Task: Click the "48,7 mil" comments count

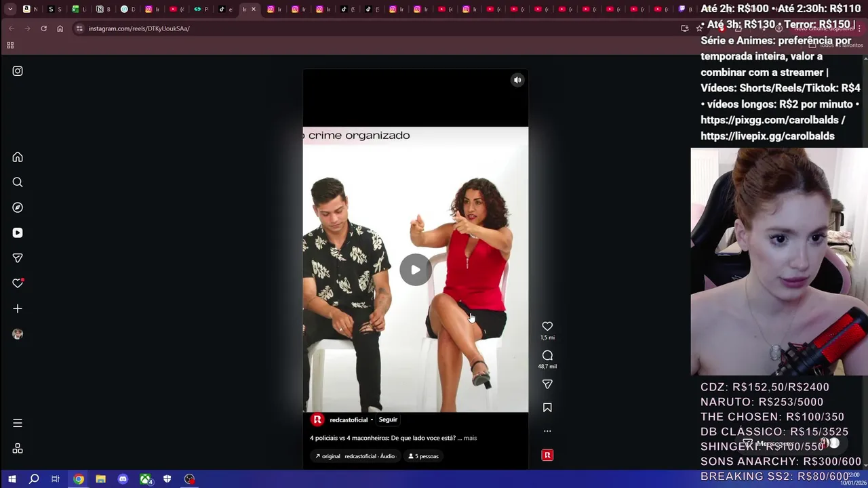Action: [x=547, y=367]
